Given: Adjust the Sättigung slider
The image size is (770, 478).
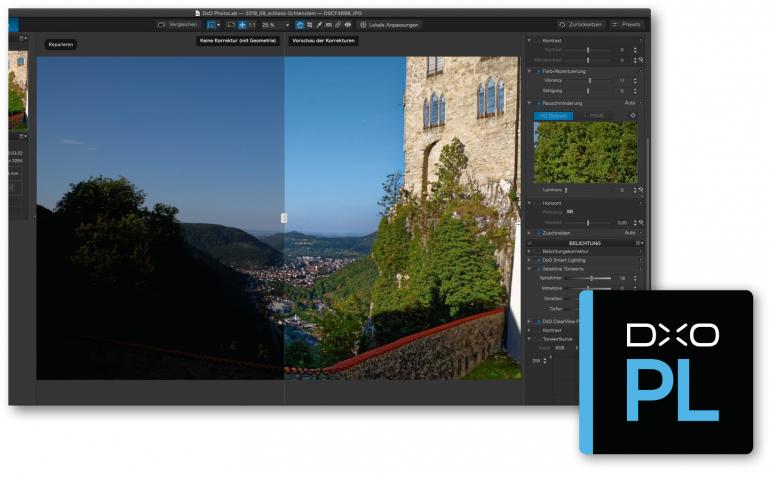Looking at the screenshot, I should pos(588,91).
